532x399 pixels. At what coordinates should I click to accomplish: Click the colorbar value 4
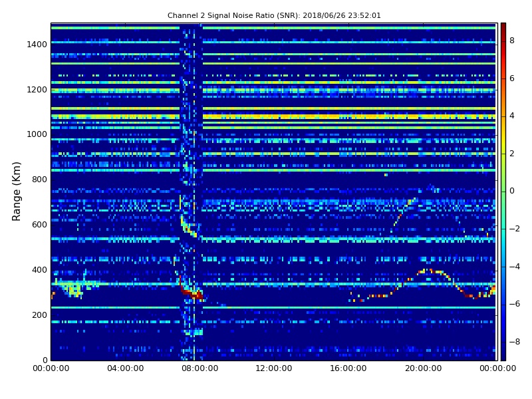512,116
